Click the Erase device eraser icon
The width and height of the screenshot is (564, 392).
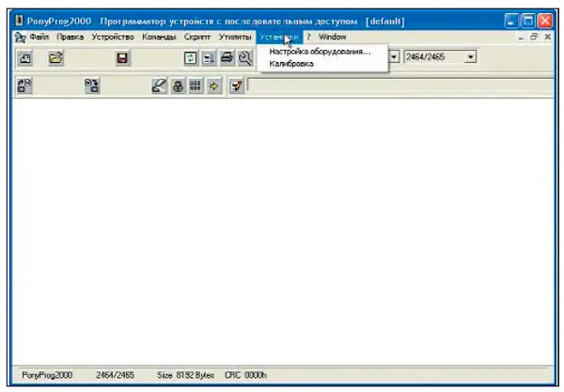tap(160, 85)
